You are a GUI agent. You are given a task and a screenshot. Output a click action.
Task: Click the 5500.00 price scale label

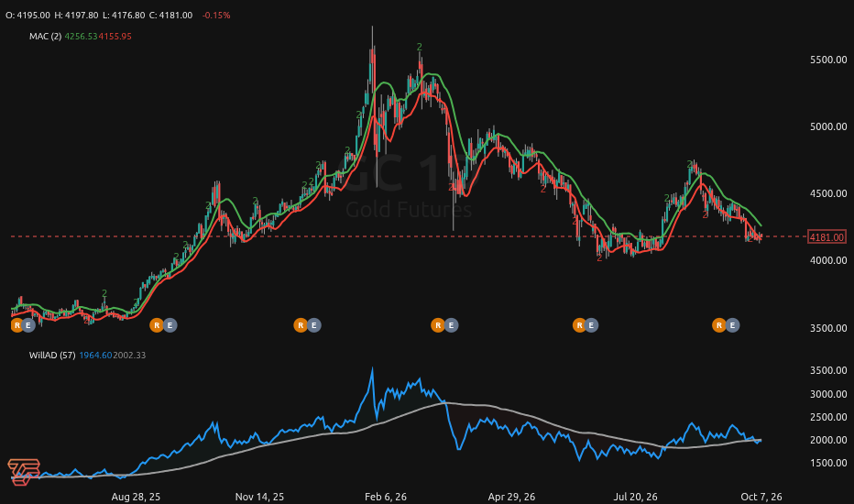point(828,60)
